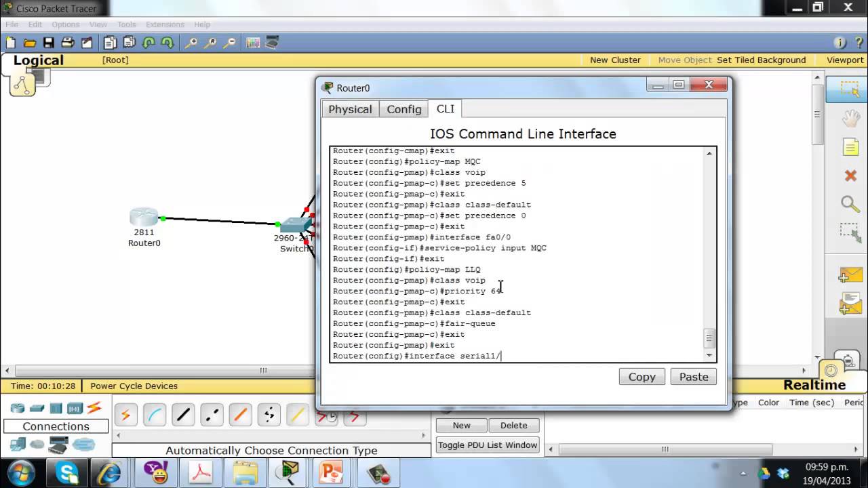Open the Extensions menu
The height and width of the screenshot is (488, 868).
pyautogui.click(x=165, y=24)
